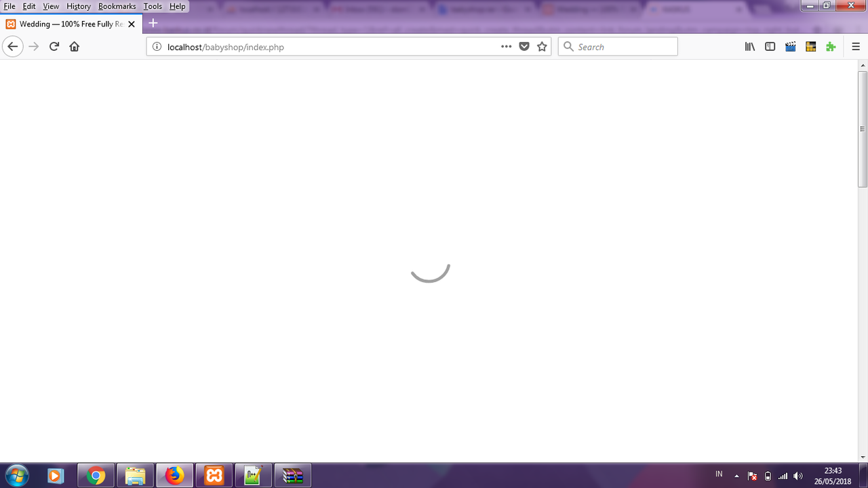Open the Tools menu
The width and height of the screenshot is (868, 488).
(x=153, y=6)
